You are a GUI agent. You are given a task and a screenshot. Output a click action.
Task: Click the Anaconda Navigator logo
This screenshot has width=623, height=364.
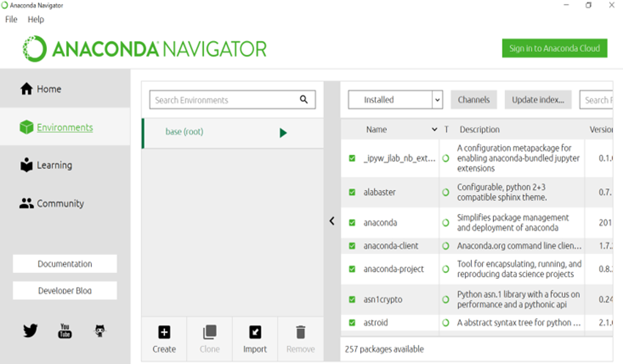[x=145, y=49]
